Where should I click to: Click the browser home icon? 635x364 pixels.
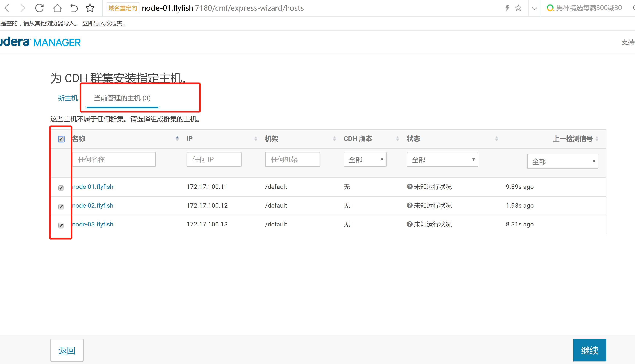click(57, 8)
